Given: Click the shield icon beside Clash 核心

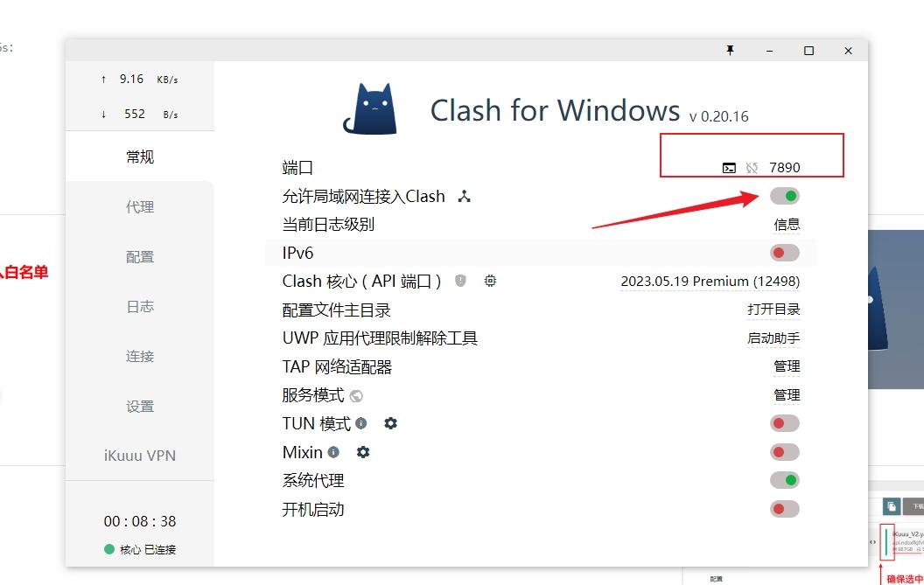Looking at the screenshot, I should coord(461,281).
